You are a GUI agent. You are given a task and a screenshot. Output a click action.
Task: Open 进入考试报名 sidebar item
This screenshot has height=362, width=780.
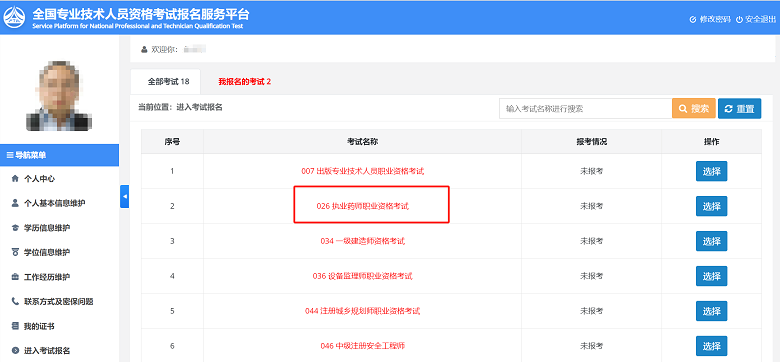41,351
